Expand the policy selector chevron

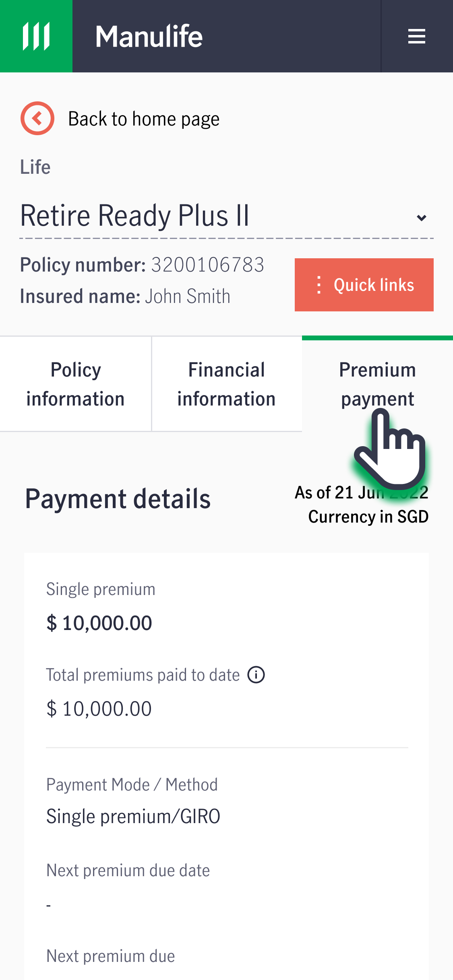tap(421, 218)
